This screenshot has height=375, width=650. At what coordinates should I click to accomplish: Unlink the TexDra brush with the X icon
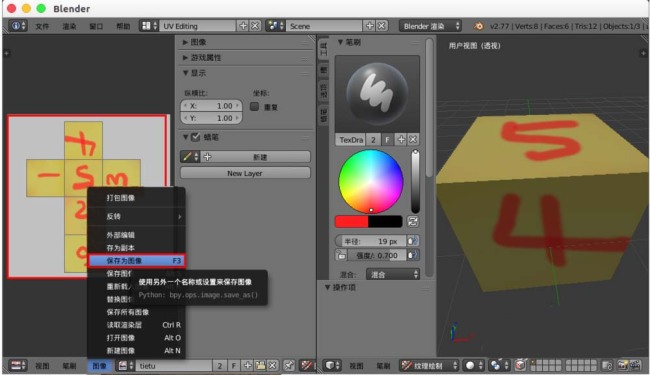(x=413, y=140)
